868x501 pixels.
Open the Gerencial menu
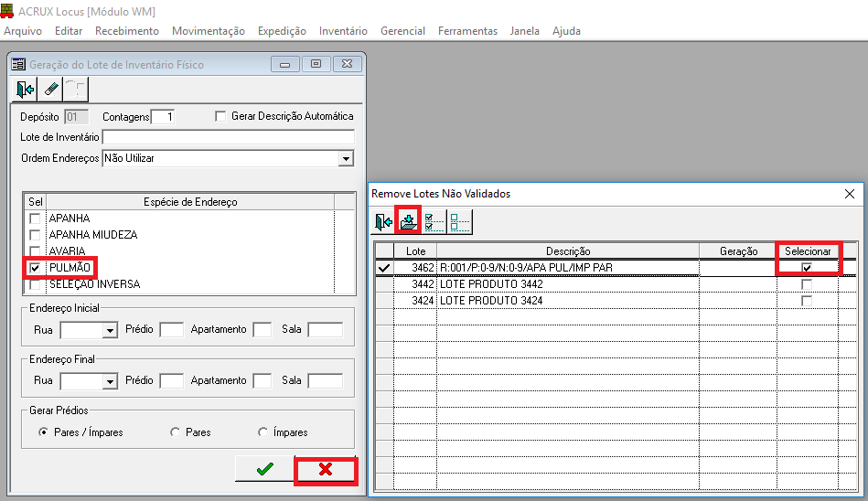pos(402,31)
